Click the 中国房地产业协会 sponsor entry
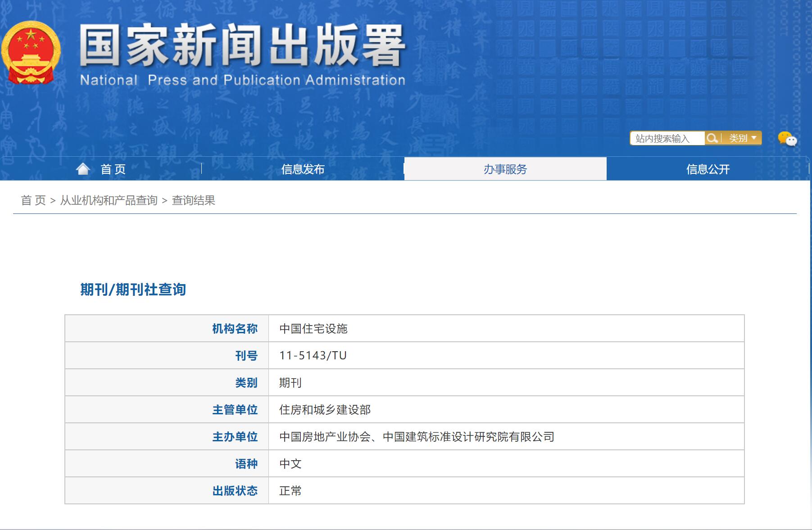This screenshot has width=812, height=530. coord(325,437)
